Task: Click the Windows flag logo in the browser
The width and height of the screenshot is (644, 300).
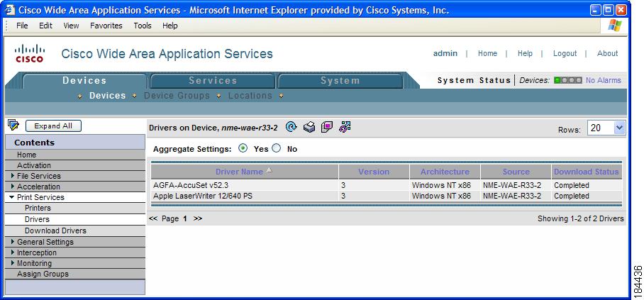Action: (x=615, y=26)
